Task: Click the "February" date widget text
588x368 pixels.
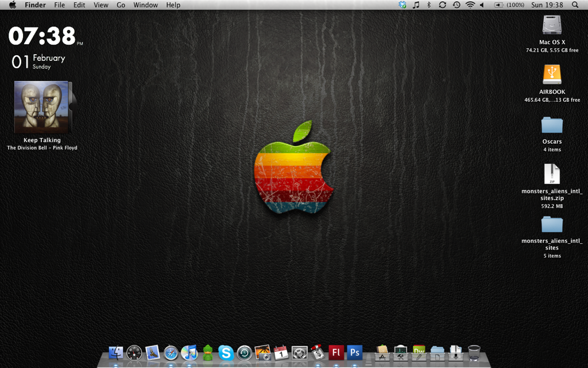Action: point(49,58)
